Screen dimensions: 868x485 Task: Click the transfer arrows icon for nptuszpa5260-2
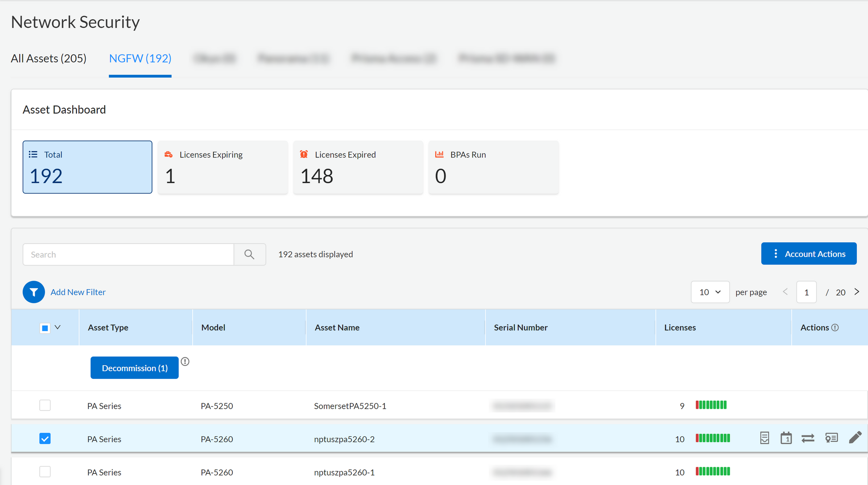808,438
